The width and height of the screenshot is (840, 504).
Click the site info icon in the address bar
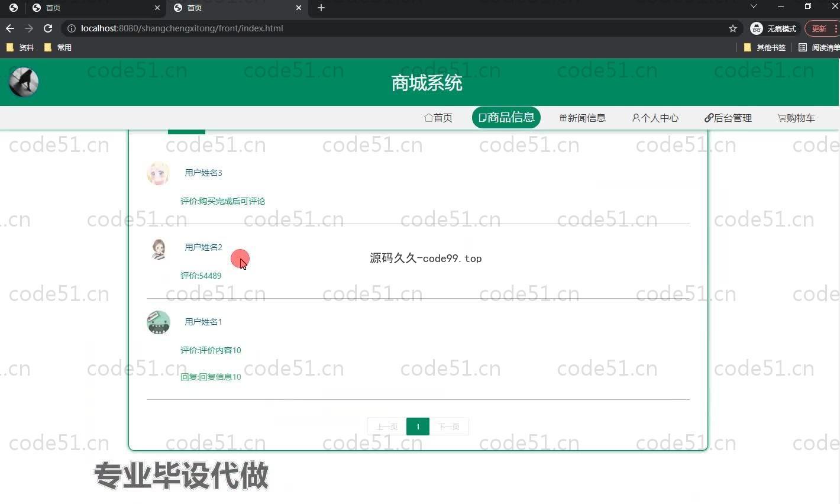click(72, 28)
